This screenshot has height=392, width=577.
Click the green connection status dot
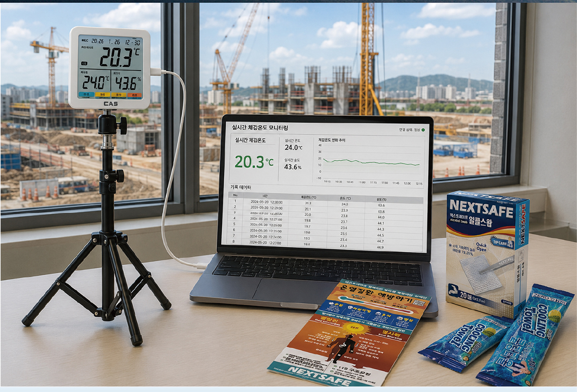423,130
